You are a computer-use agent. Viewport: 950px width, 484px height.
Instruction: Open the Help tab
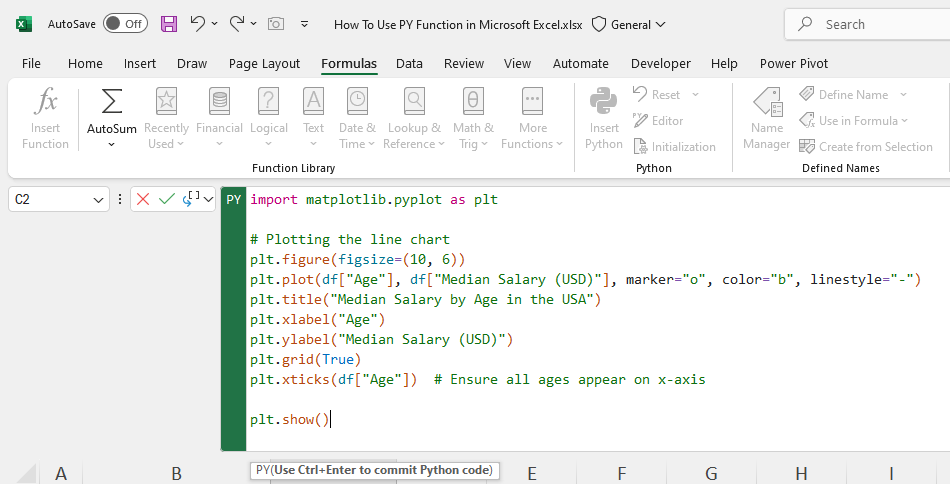point(724,64)
